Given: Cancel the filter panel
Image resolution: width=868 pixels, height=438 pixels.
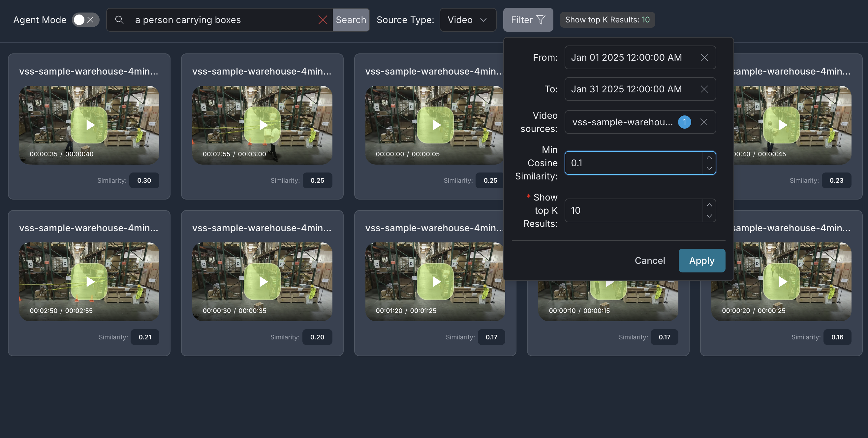Looking at the screenshot, I should [650, 260].
